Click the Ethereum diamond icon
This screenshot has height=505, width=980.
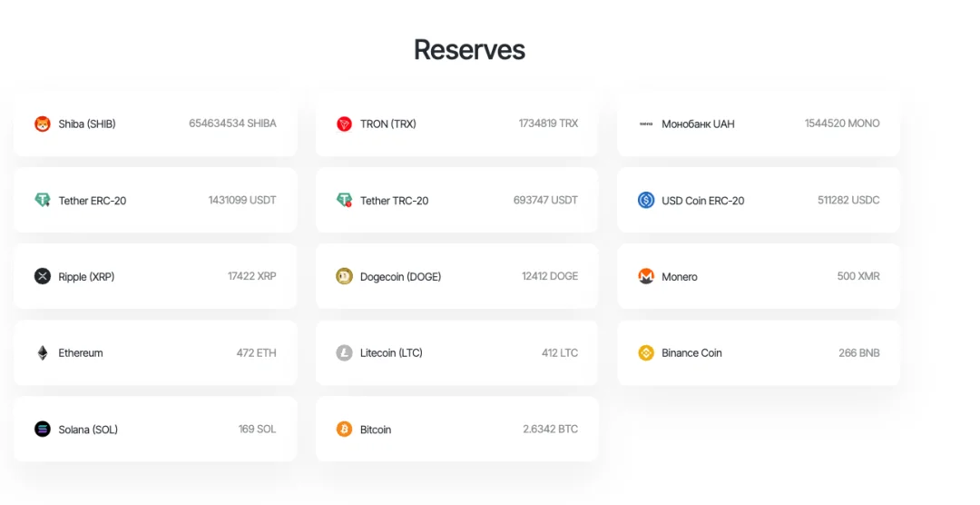point(43,353)
